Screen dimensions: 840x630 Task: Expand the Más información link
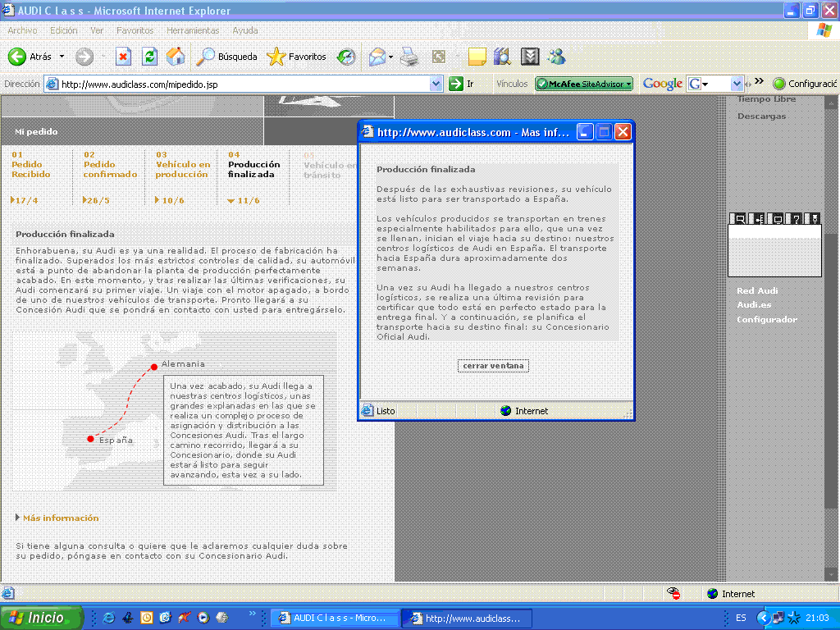(x=61, y=518)
